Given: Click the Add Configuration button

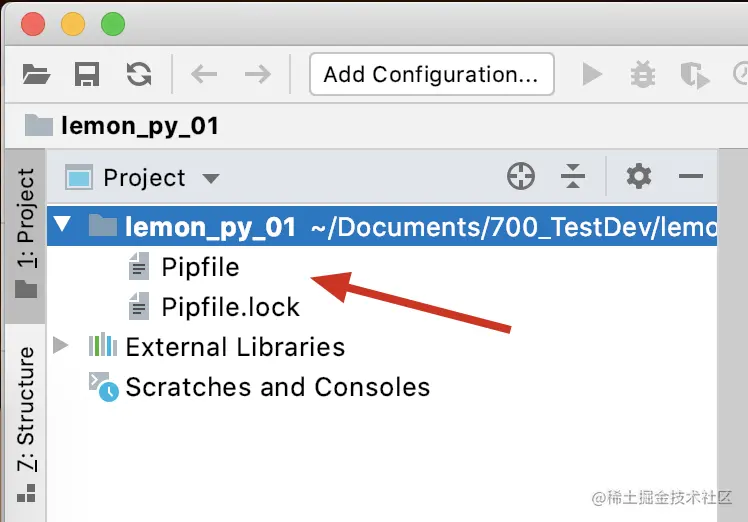Looking at the screenshot, I should pos(431,74).
